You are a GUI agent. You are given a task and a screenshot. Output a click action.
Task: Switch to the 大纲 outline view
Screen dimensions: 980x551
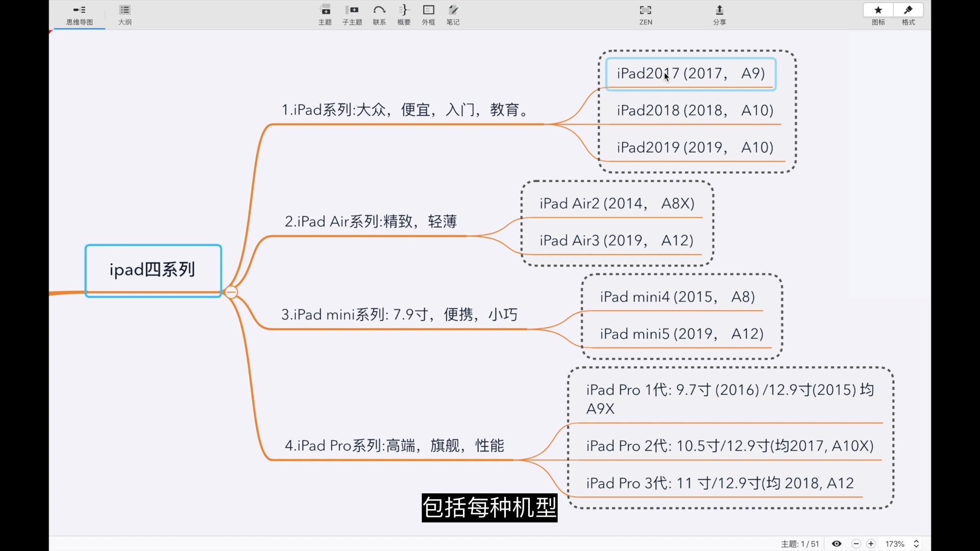(x=125, y=15)
